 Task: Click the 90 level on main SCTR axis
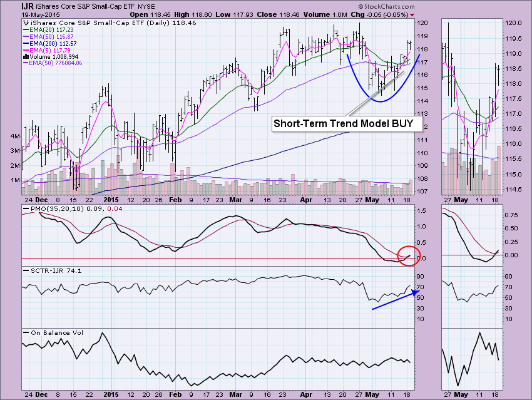tap(421, 277)
